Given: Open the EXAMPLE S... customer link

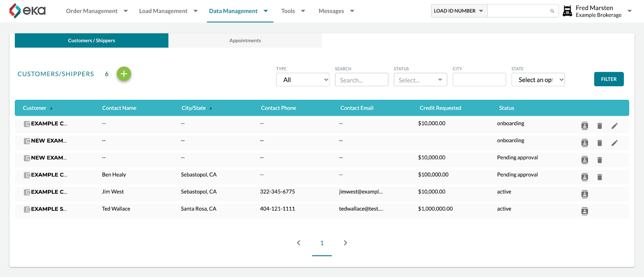Looking at the screenshot, I should point(49,209).
